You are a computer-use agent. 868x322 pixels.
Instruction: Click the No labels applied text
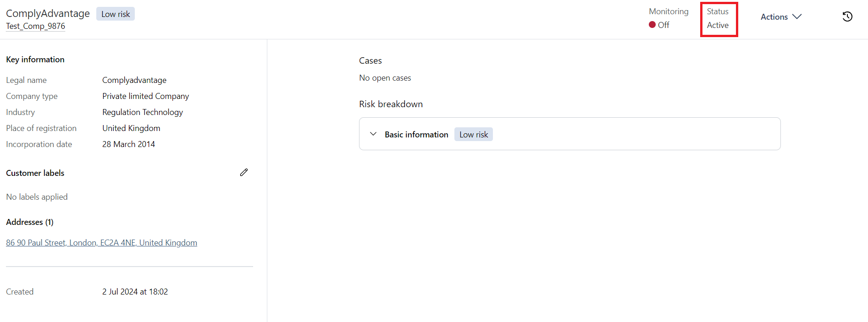(x=37, y=197)
